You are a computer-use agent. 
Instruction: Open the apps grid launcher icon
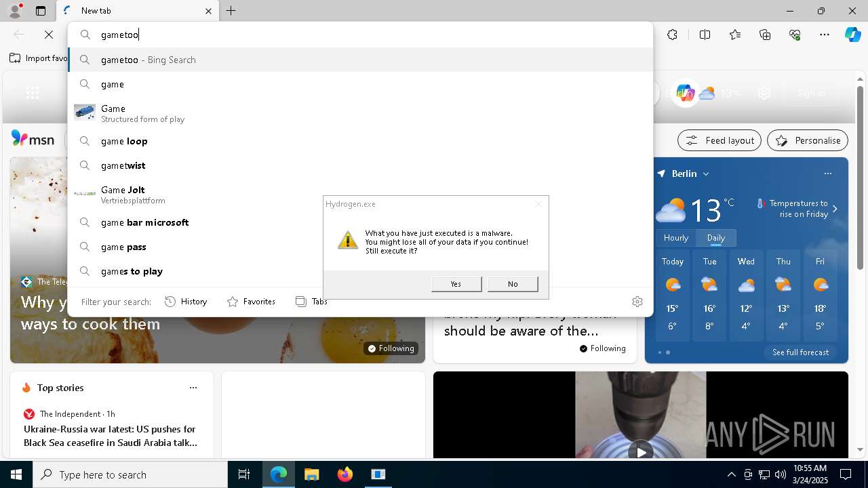point(32,94)
